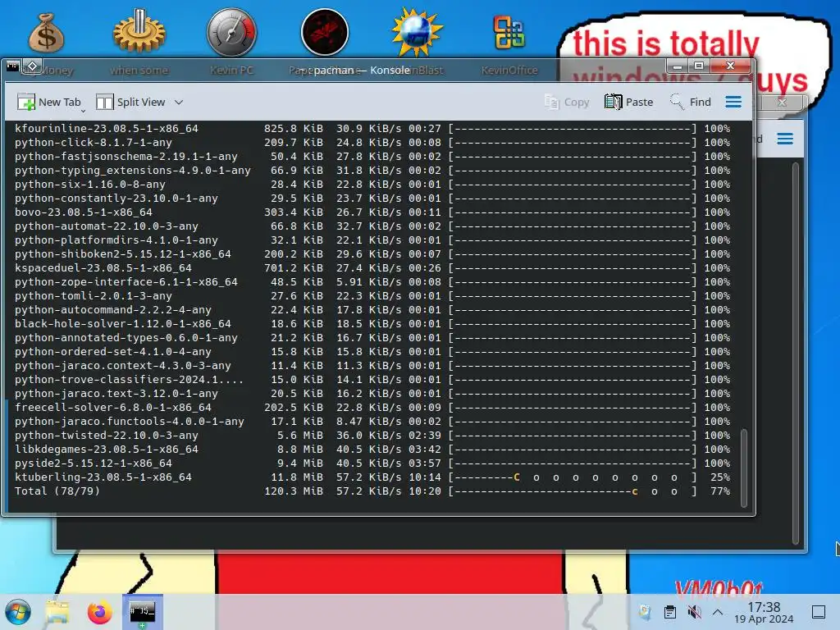Close the pacman Konsole window
This screenshot has width=840, height=630.
tap(729, 66)
